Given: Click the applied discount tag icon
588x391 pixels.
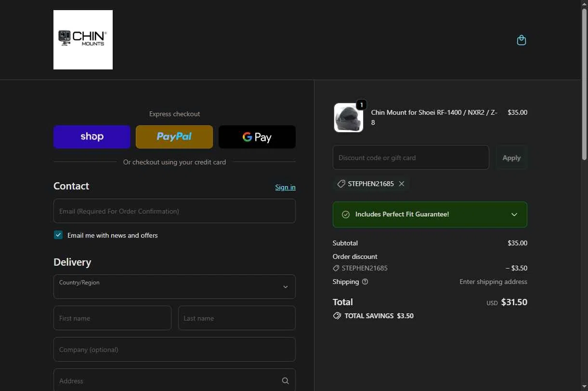Looking at the screenshot, I should click(x=341, y=184).
